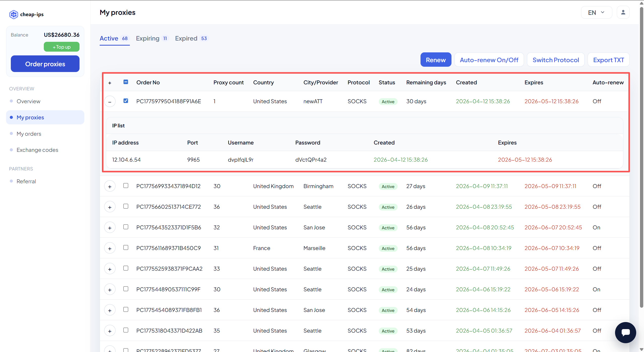Image resolution: width=644 pixels, height=352 pixels.
Task: Open the user account profile icon
Action: [623, 12]
